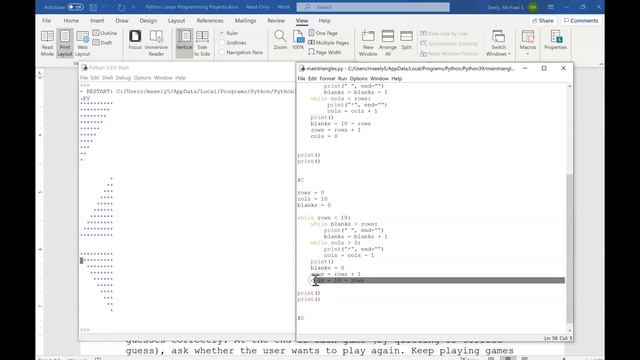Image resolution: width=640 pixels, height=360 pixels.
Task: Check the Gridlines checkbox
Action: pyautogui.click(x=222, y=43)
